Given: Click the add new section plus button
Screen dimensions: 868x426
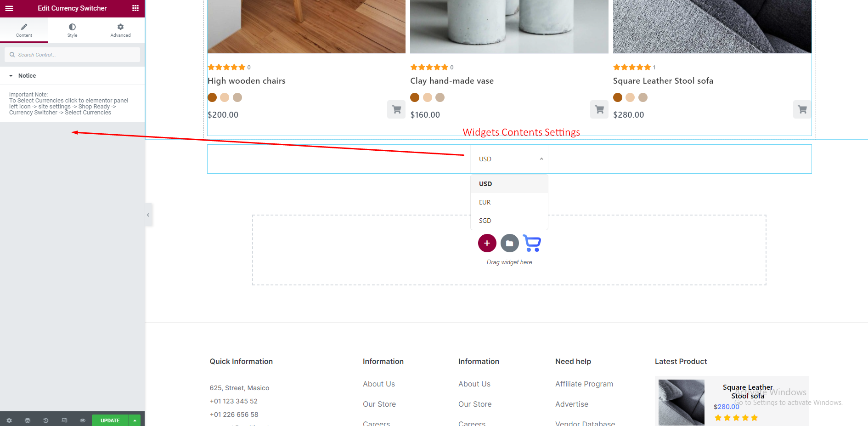Looking at the screenshot, I should [487, 243].
